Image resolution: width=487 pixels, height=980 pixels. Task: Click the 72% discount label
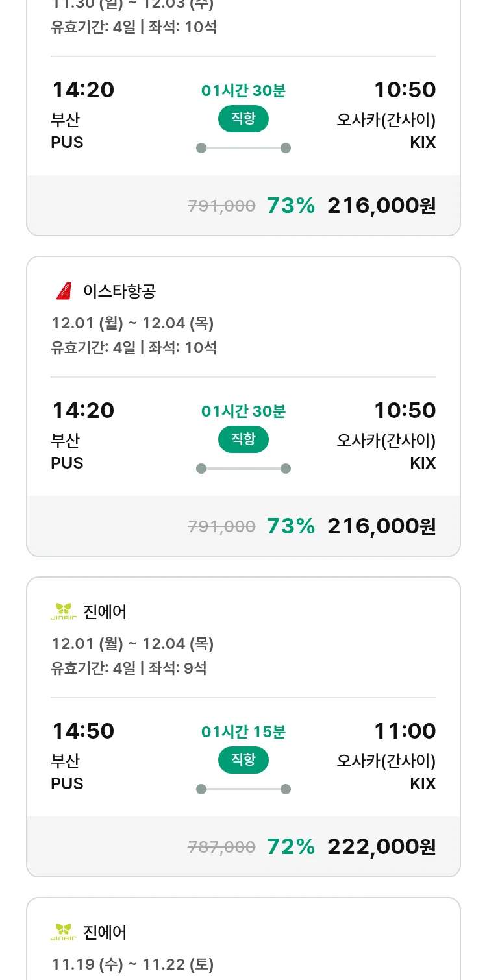pos(291,846)
